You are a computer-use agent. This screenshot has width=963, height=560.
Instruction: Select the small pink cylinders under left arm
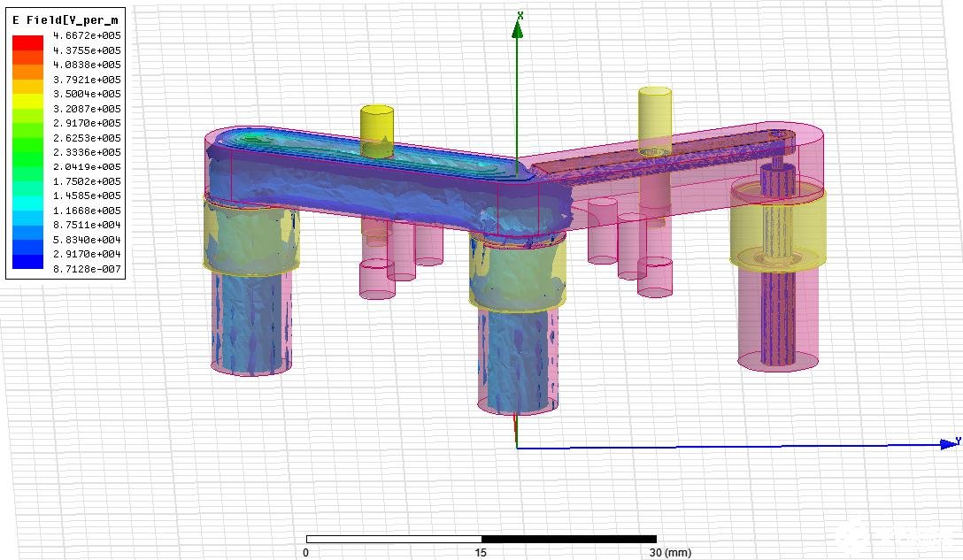[x=401, y=258]
